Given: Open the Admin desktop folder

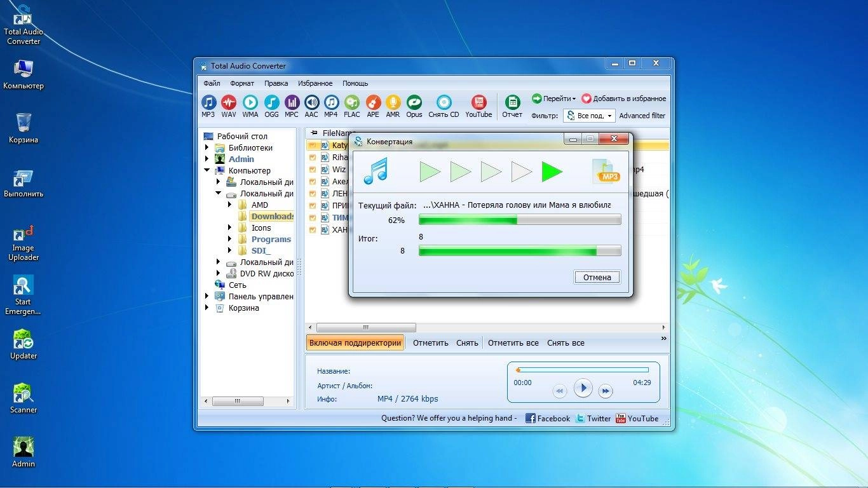Looking at the screenshot, I should pyautogui.click(x=24, y=452).
